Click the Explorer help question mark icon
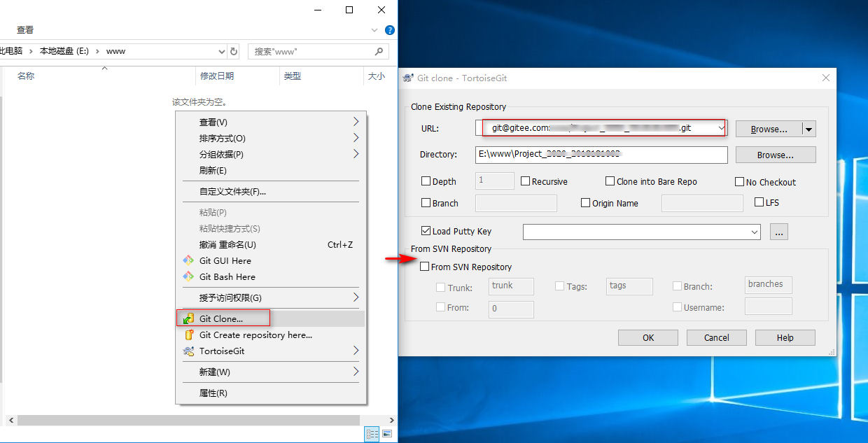This screenshot has height=443, width=868. coord(390,30)
